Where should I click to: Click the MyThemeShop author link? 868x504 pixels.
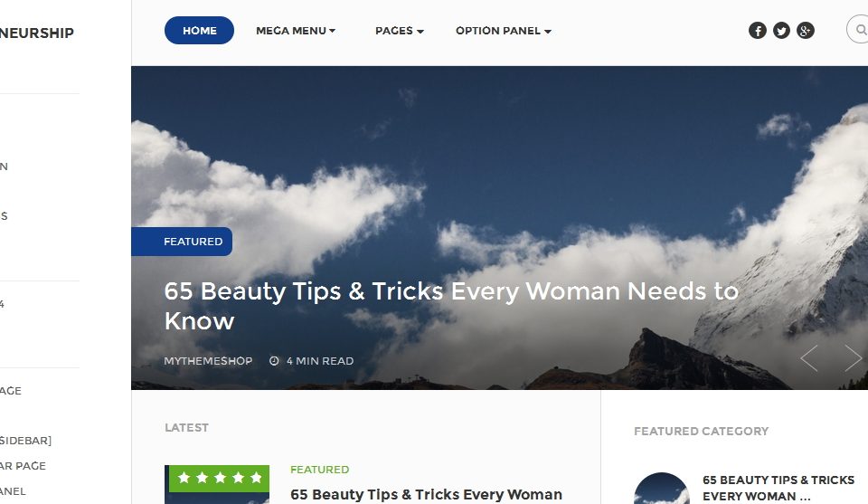(x=208, y=361)
